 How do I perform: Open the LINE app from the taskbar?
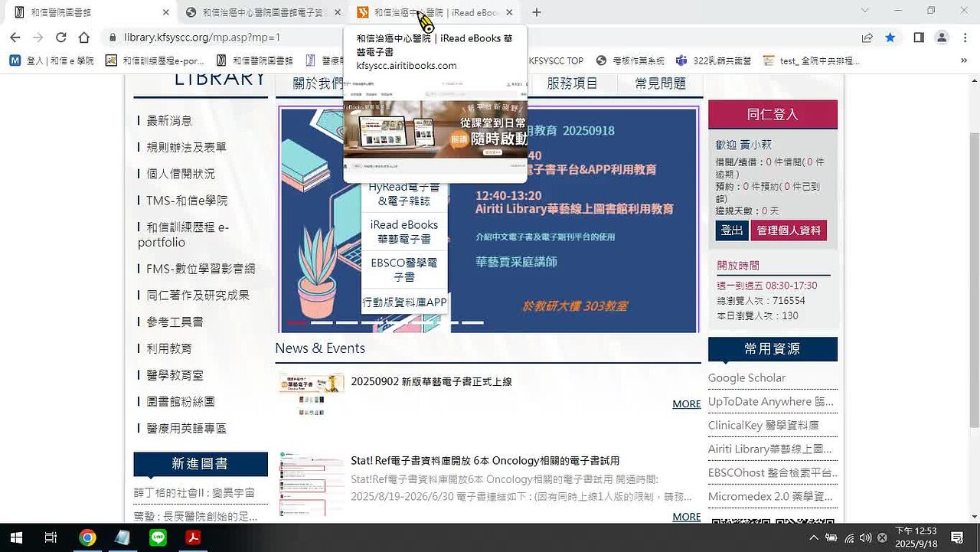pyautogui.click(x=158, y=537)
